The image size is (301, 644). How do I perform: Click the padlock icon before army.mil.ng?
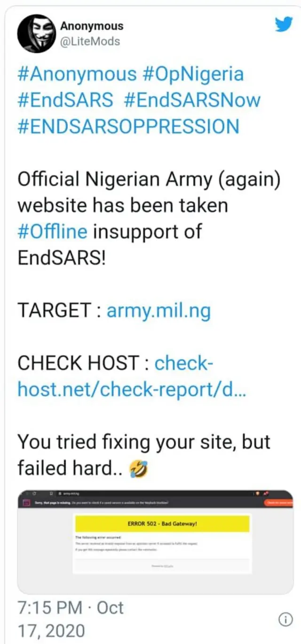pos(60,493)
